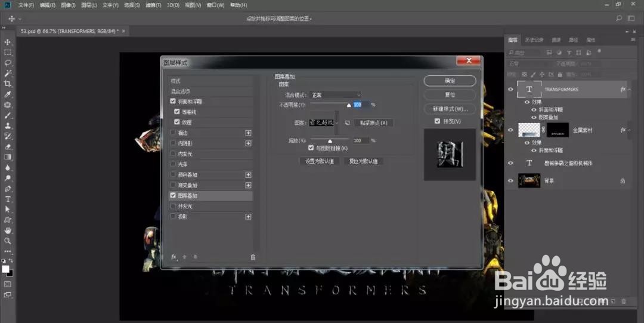Click search icon in the options bar
This screenshot has height=323, width=644.
(x=619, y=19)
